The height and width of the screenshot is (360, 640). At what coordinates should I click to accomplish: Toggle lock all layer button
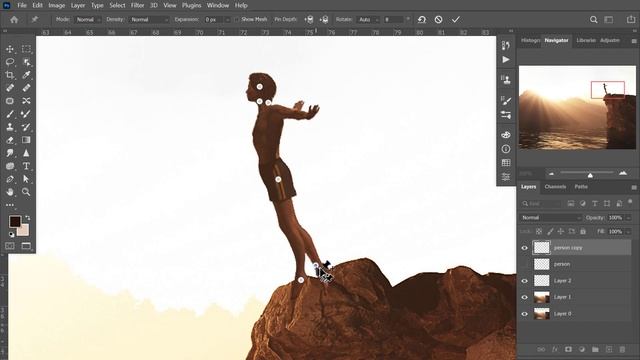[x=583, y=231]
